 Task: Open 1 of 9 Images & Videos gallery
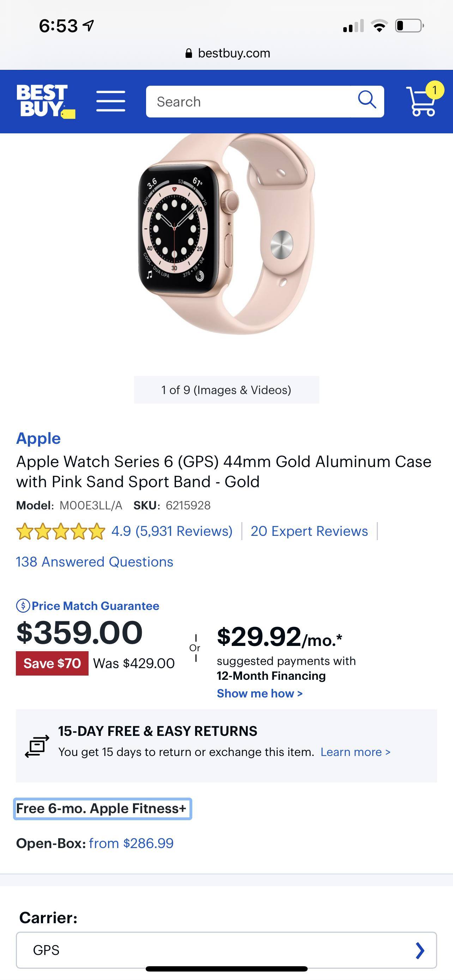tap(226, 390)
